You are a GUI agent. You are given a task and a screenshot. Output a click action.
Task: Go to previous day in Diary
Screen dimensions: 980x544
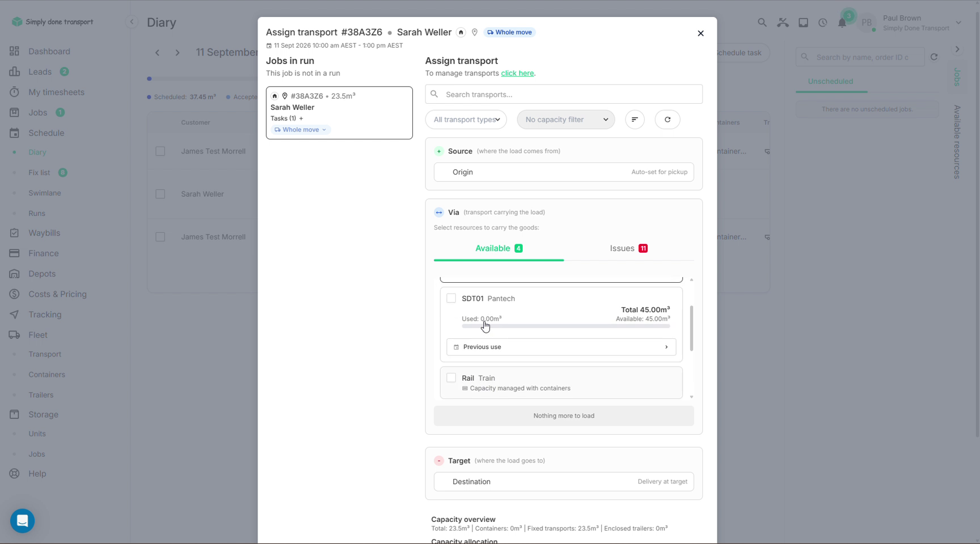point(158,53)
